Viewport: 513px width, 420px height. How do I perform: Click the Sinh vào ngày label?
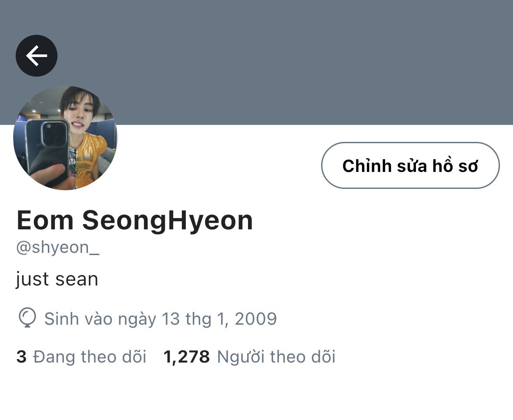click(101, 319)
